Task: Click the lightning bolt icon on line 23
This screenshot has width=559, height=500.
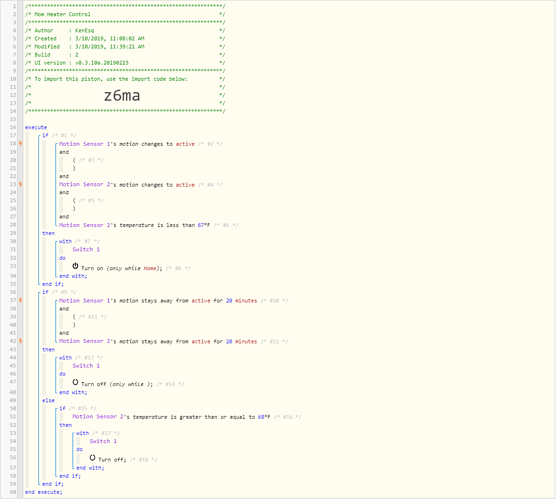Action: [x=21, y=184]
